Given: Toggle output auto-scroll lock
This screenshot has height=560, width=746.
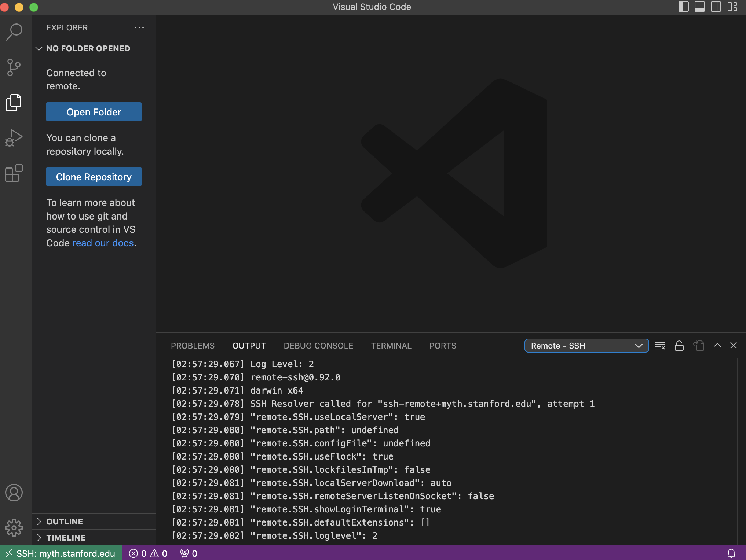Looking at the screenshot, I should [679, 346].
